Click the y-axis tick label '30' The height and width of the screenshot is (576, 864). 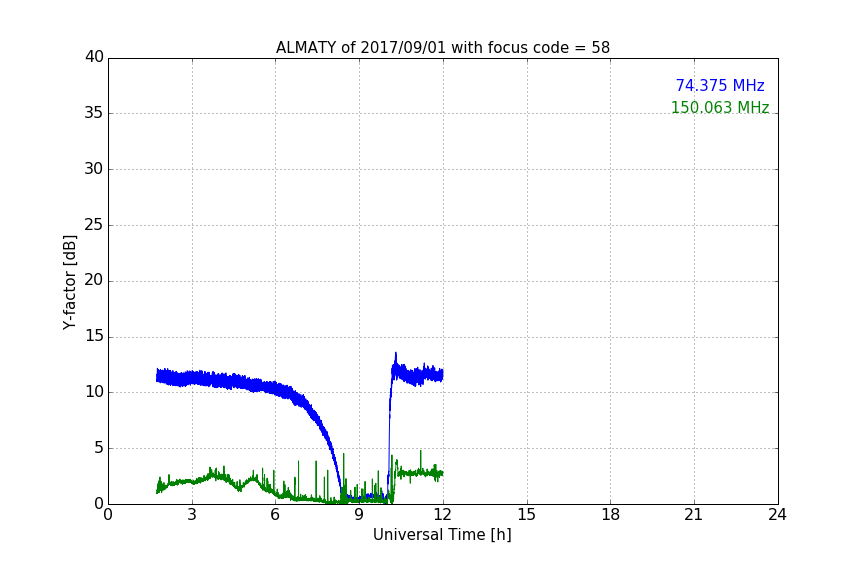pos(94,169)
